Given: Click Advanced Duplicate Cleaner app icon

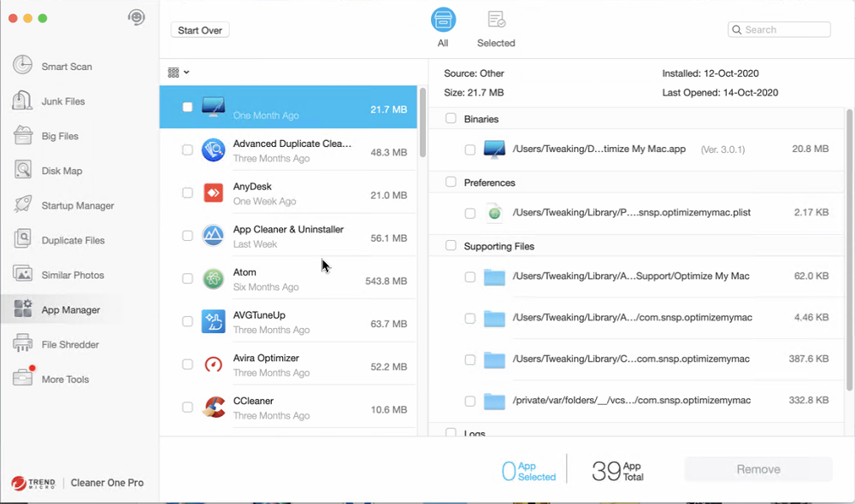Looking at the screenshot, I should [213, 149].
